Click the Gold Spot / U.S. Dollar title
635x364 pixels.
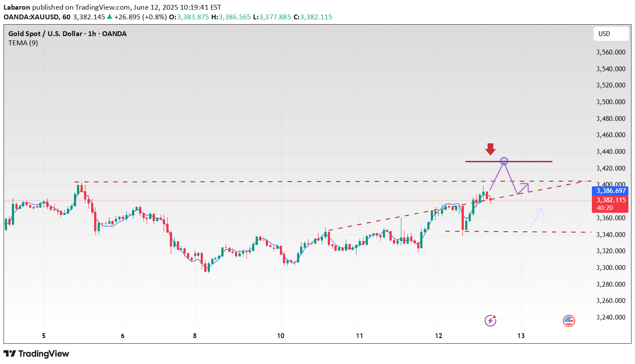(67, 34)
